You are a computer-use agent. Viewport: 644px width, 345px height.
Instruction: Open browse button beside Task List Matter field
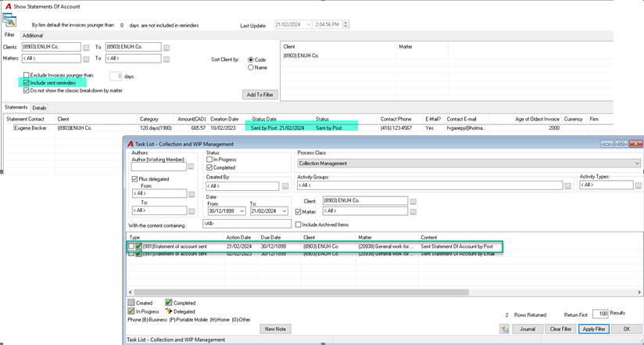coord(413,212)
